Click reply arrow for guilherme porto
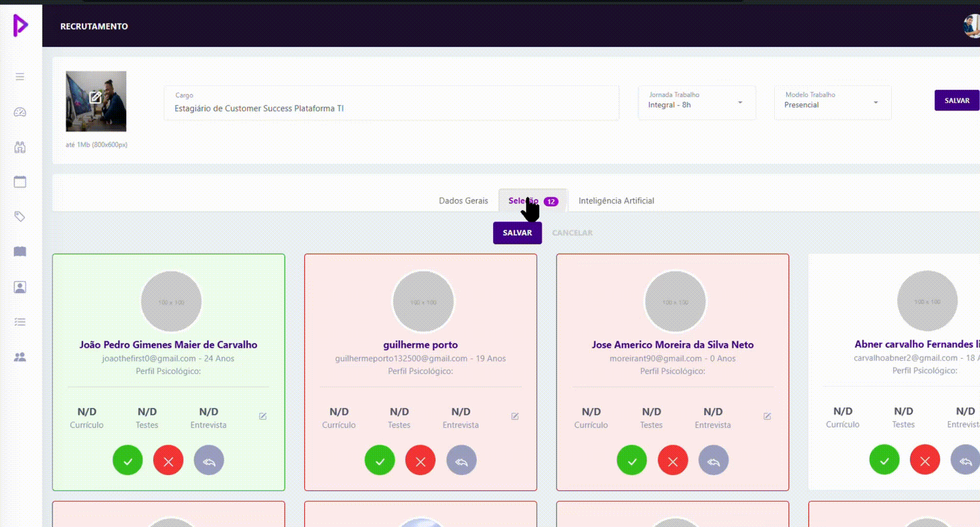The width and height of the screenshot is (980, 527). pos(461,460)
